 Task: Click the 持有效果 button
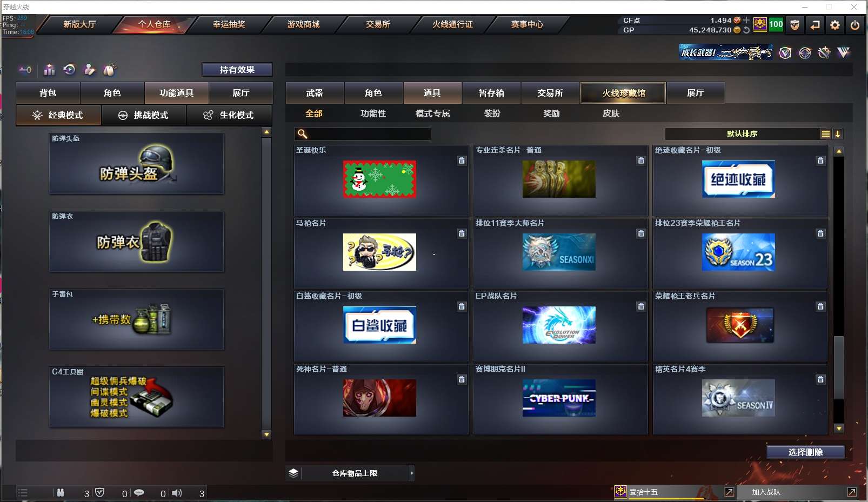point(237,69)
